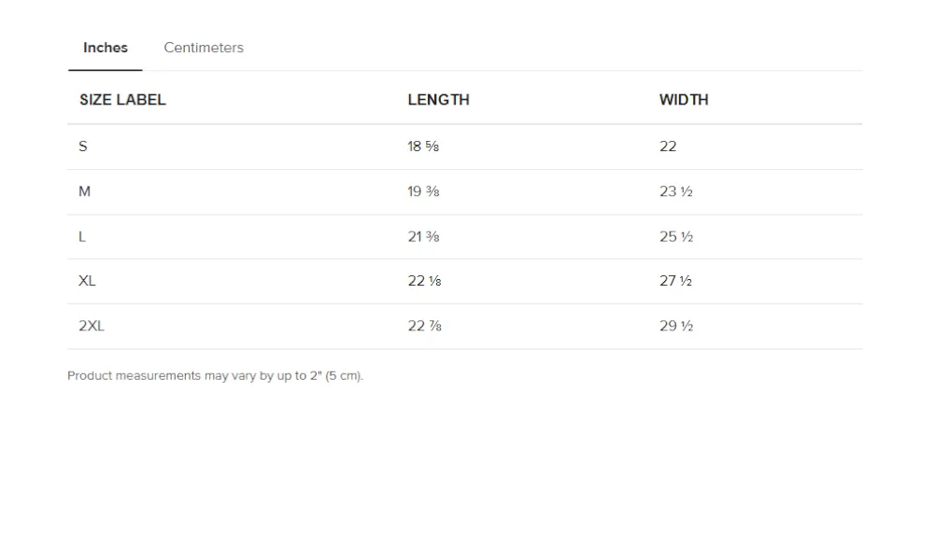934x560 pixels.
Task: Select the 2XL size label cell
Action: pyautogui.click(x=92, y=326)
